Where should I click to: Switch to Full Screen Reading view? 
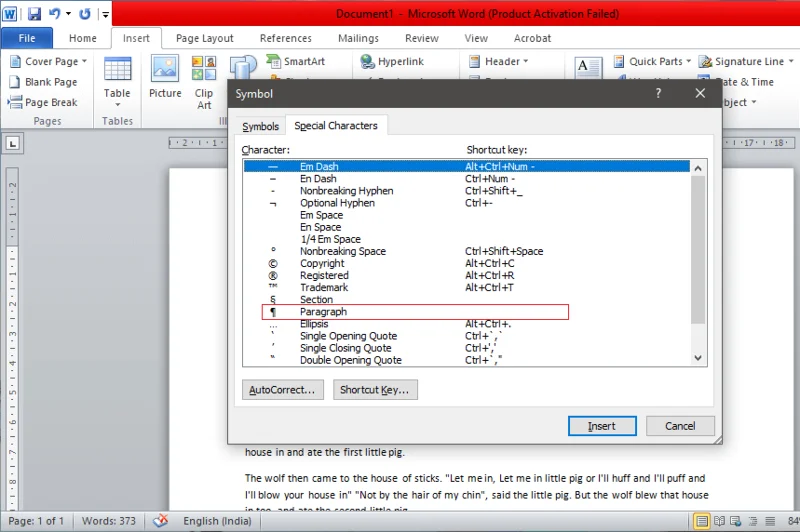719,521
